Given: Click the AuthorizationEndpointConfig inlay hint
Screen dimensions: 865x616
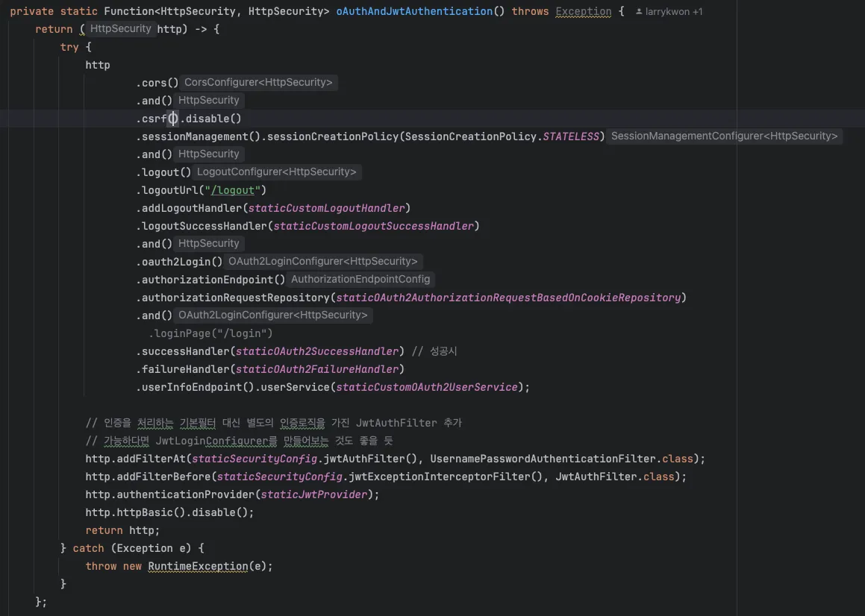Looking at the screenshot, I should pyautogui.click(x=360, y=280).
